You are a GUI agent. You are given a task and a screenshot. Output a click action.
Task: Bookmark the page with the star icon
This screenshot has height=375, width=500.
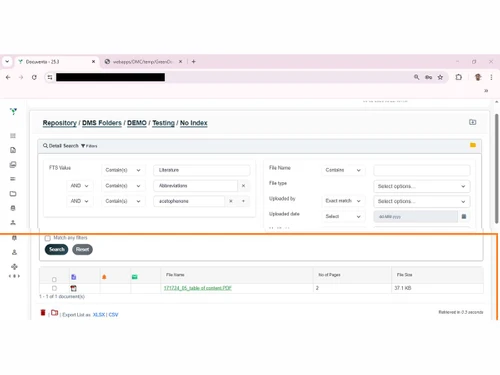click(440, 77)
